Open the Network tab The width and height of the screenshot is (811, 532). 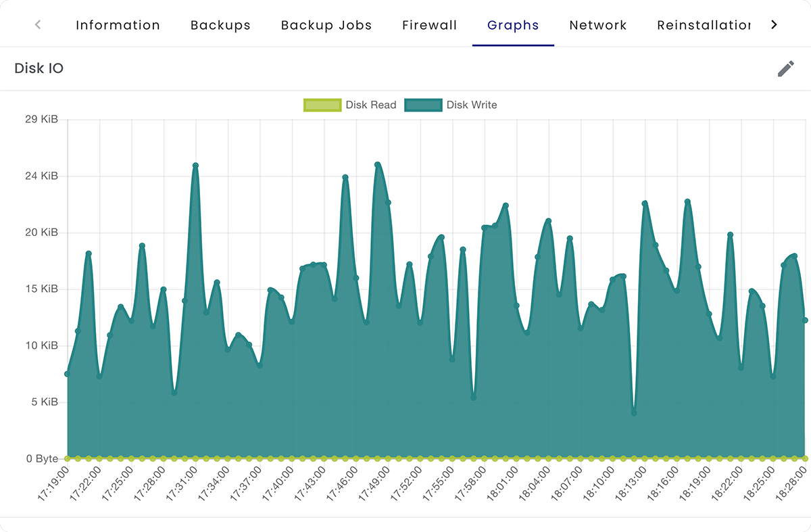pyautogui.click(x=598, y=26)
